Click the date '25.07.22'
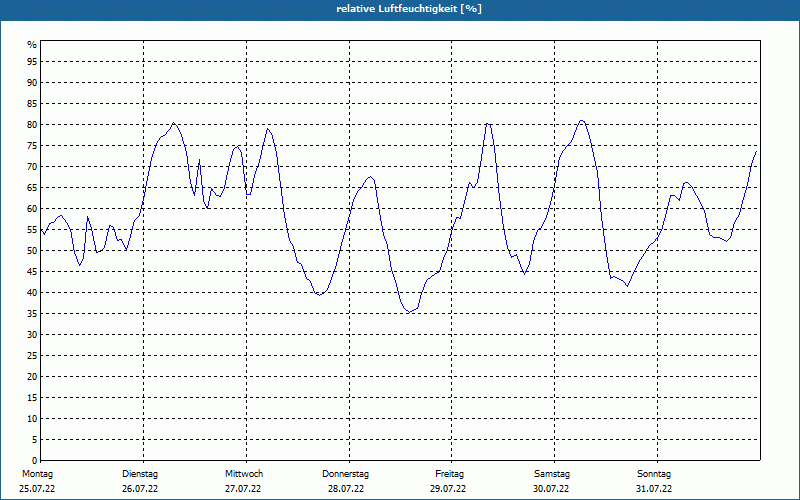The width and height of the screenshot is (800, 500). pyautogui.click(x=37, y=489)
